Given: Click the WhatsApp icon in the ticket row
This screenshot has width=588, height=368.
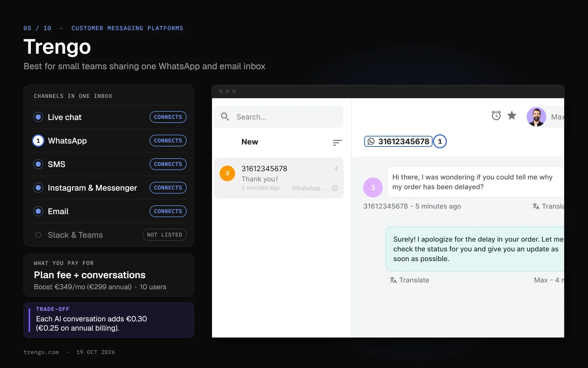Looking at the screenshot, I should (x=335, y=188).
